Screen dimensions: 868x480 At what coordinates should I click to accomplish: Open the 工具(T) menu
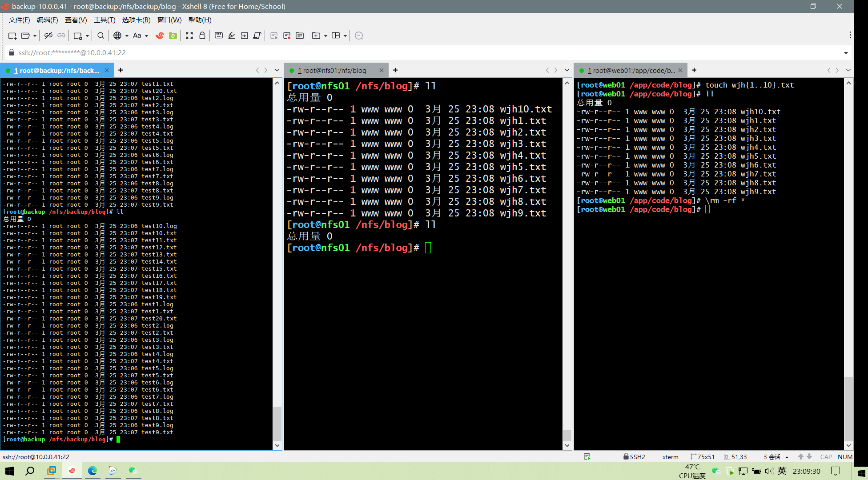coord(104,20)
